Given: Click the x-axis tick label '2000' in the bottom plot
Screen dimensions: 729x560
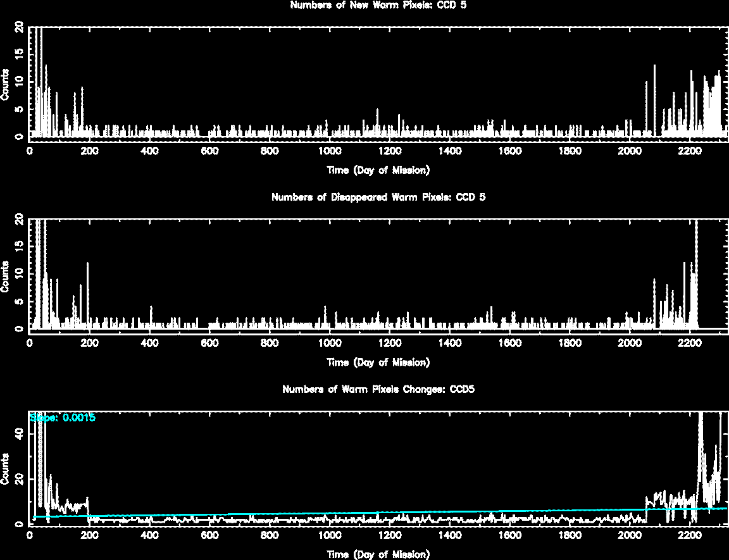Looking at the screenshot, I should pyautogui.click(x=630, y=535).
